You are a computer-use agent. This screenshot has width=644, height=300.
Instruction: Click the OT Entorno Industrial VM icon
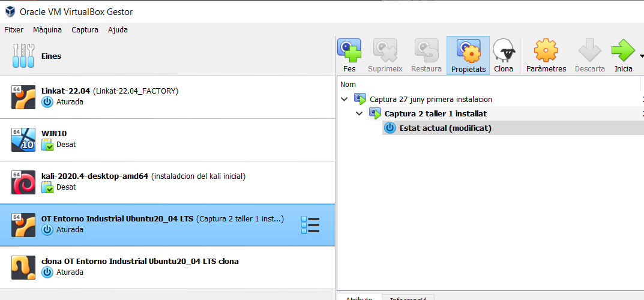coord(23,225)
